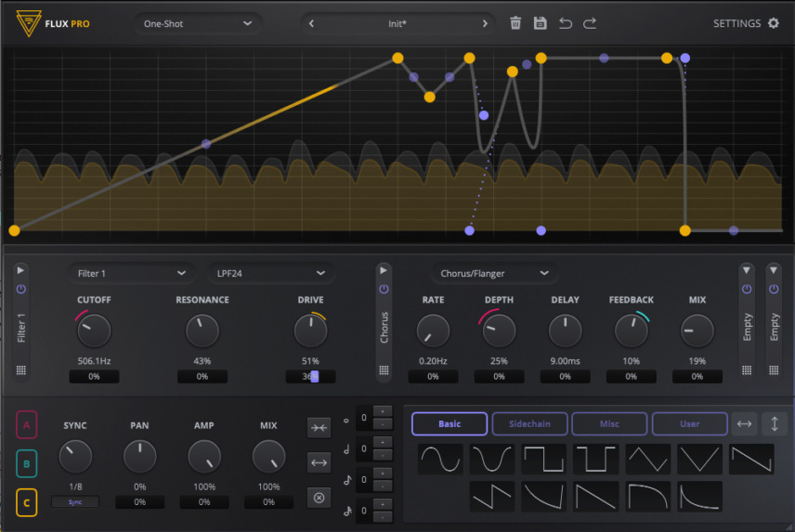
Task: Select the zigzag saw shape in bottom row
Action: pos(492,496)
